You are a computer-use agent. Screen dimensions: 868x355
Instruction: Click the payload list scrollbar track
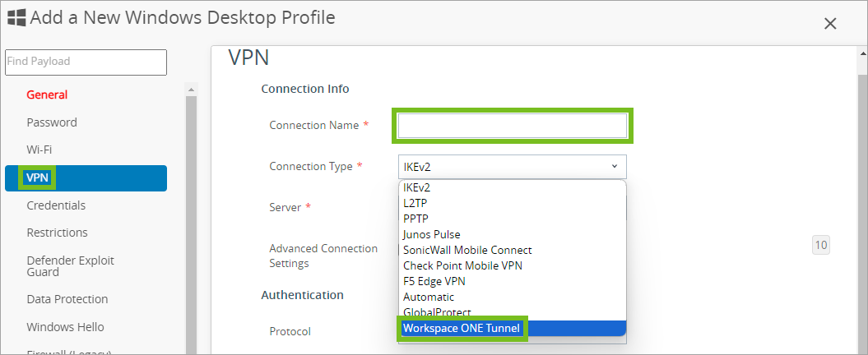(191, 224)
